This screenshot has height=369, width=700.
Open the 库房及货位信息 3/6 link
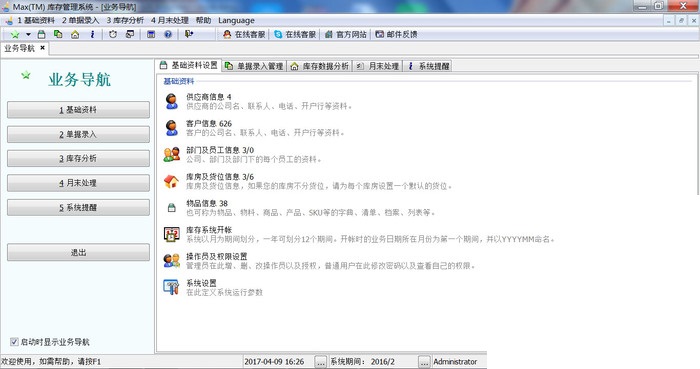(220, 177)
